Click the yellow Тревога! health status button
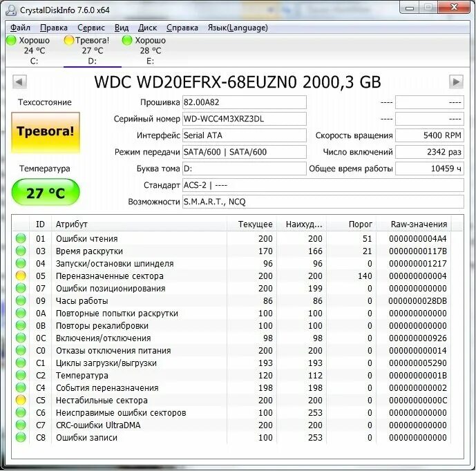476x471 pixels. [x=46, y=133]
